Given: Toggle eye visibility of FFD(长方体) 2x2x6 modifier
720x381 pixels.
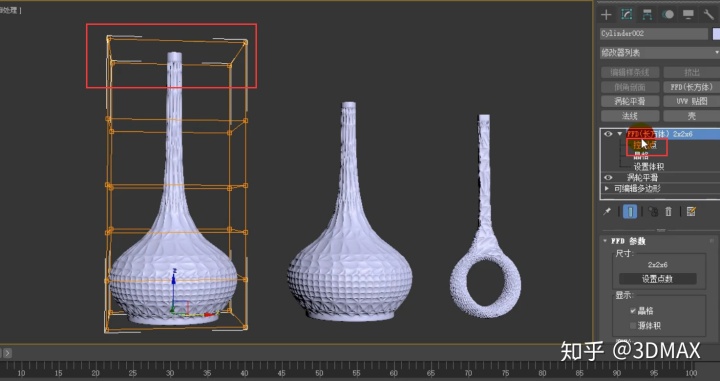Looking at the screenshot, I should pyautogui.click(x=608, y=134).
